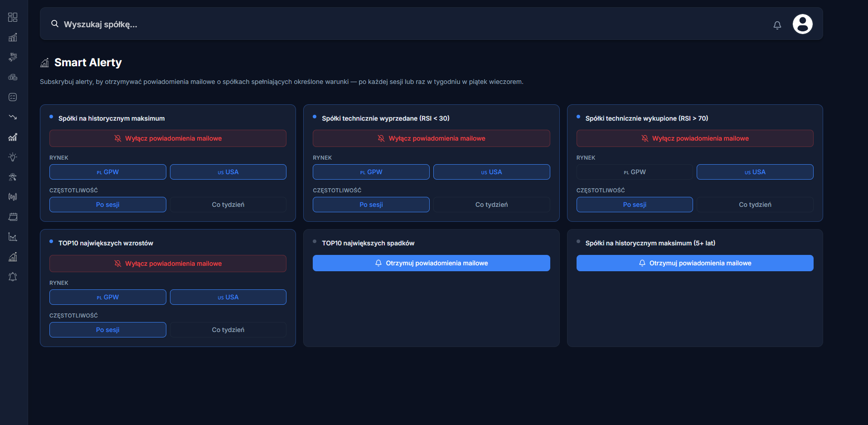Screen dimensions: 868x425
Task: Subscribe to TOP10 największych spadków email notifications
Action: click(x=431, y=263)
